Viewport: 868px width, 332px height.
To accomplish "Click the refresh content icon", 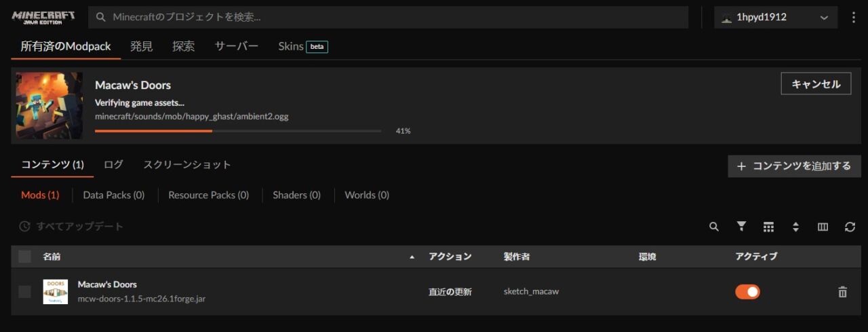I will point(850,227).
